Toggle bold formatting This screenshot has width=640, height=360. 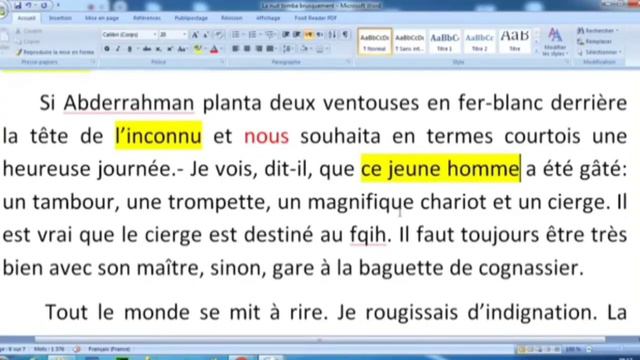point(107,49)
